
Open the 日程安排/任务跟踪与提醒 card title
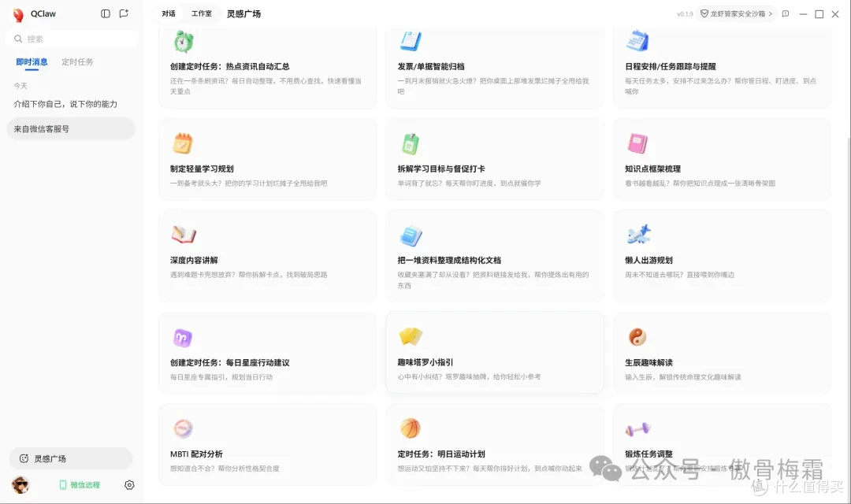click(671, 66)
